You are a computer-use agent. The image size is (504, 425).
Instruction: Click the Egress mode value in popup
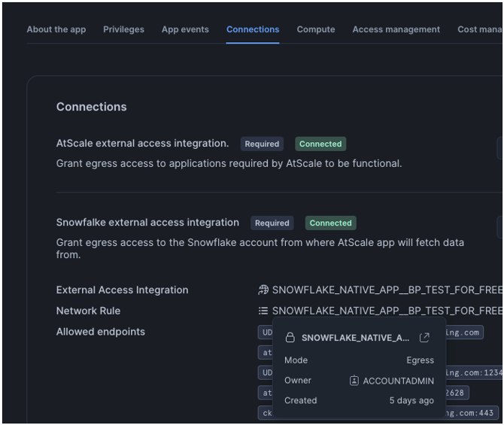420,360
